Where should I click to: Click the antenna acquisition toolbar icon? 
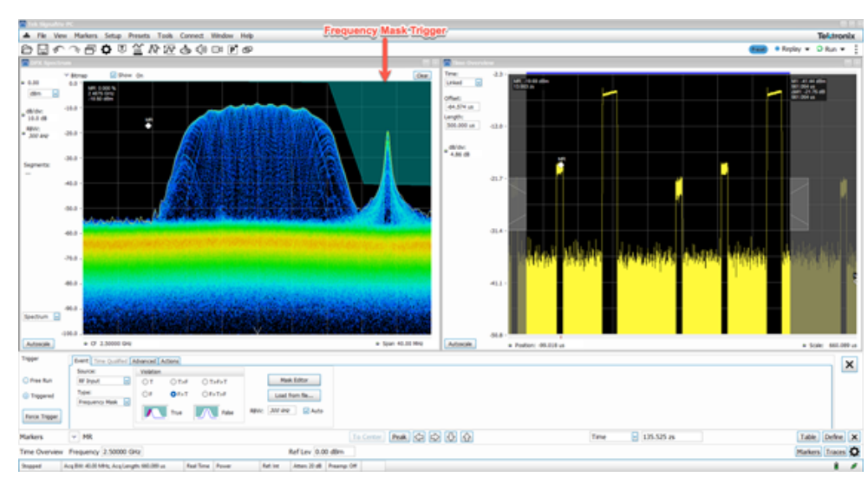point(138,49)
